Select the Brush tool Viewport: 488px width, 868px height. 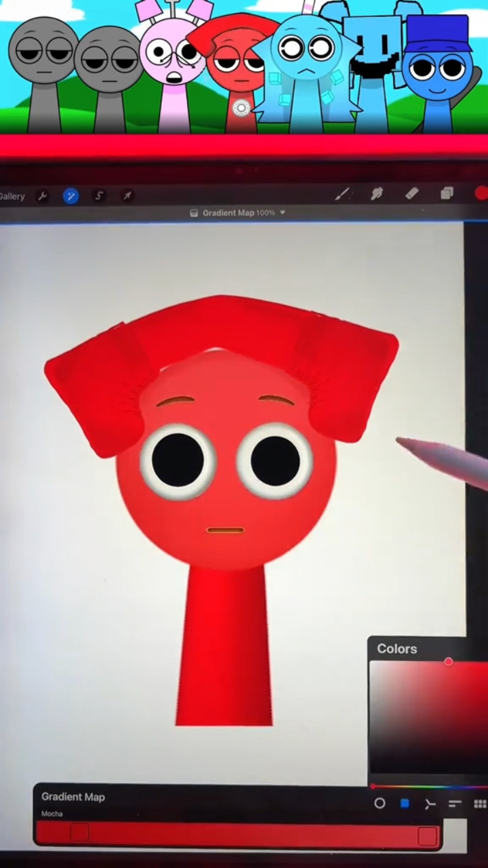[342, 195]
